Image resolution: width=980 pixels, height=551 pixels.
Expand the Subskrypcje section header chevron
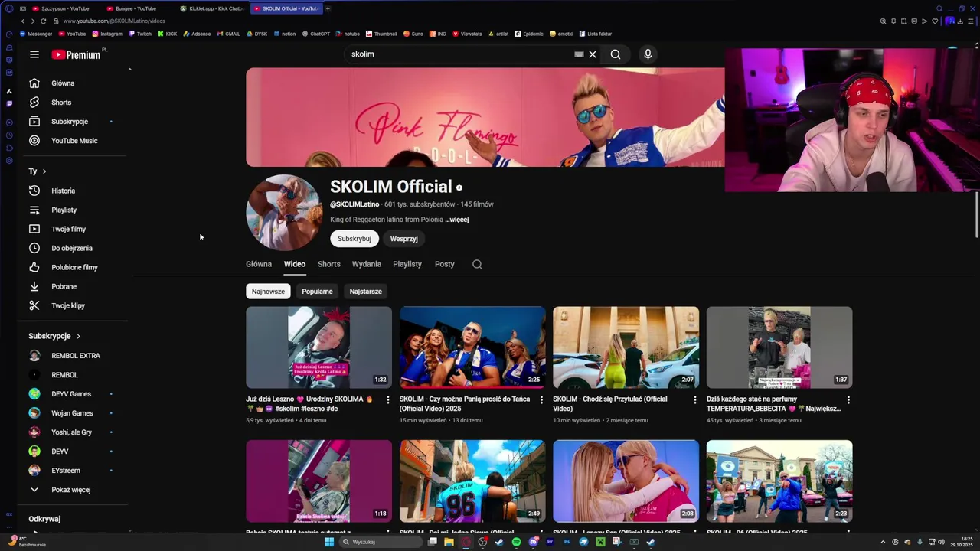(x=78, y=336)
